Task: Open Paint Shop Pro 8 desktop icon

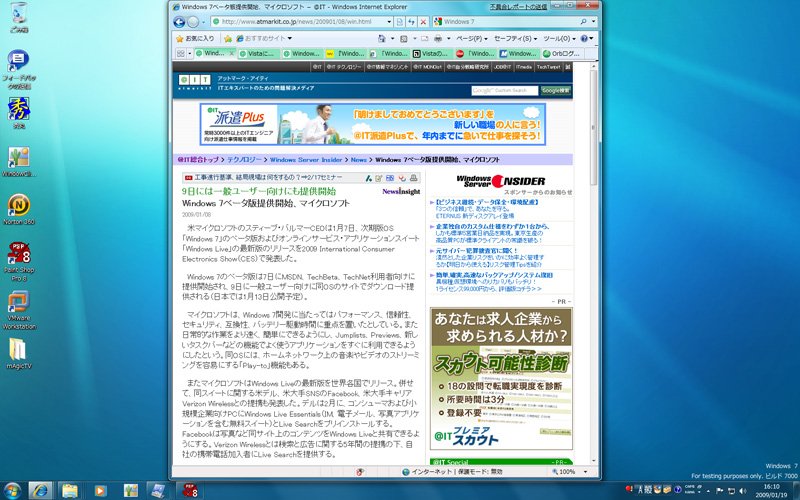Action: (x=19, y=261)
